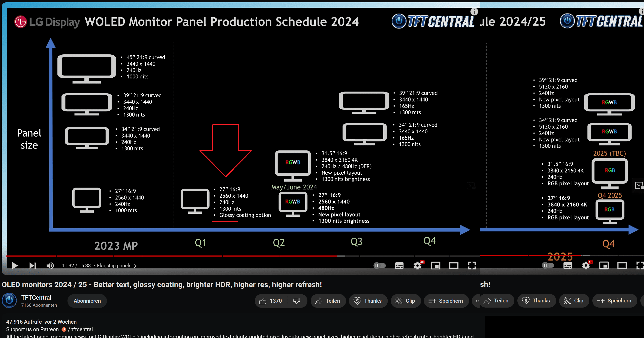
Task: Toggle autoplay switch in the right player
Action: (548, 265)
